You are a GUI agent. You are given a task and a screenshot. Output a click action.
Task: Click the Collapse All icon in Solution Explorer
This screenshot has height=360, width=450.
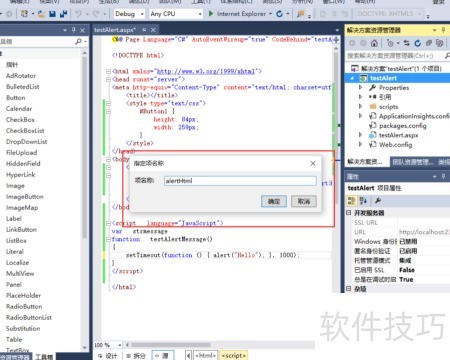(x=429, y=43)
